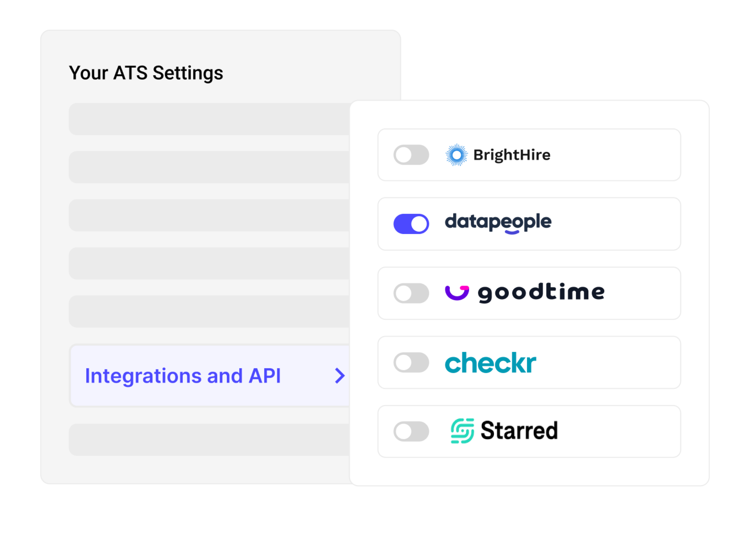Click the goodtime magenta smile icon
The height and width of the screenshot is (560, 750).
(x=457, y=293)
